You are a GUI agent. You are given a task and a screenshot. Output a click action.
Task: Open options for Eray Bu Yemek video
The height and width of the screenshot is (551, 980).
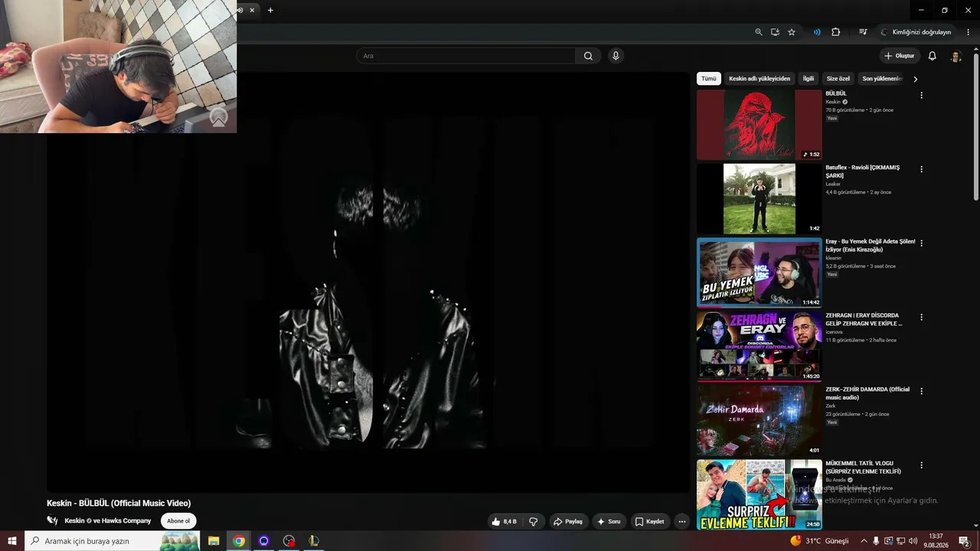point(921,243)
